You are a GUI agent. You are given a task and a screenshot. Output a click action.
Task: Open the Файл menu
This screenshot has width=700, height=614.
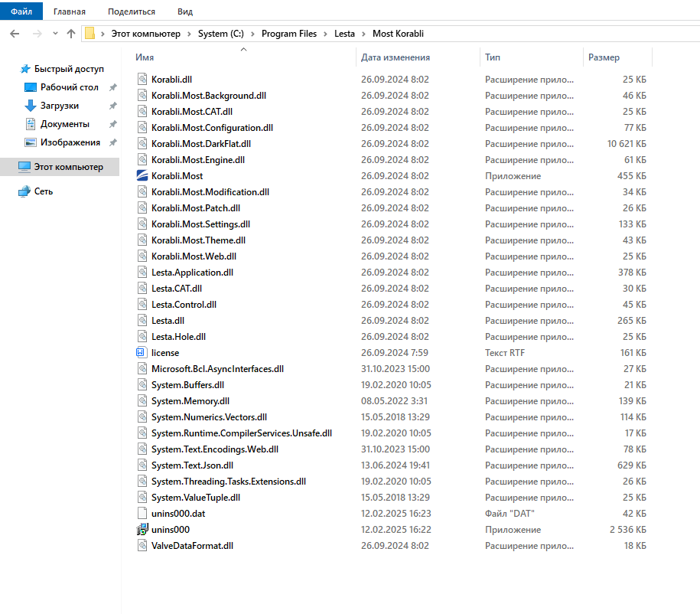point(21,11)
